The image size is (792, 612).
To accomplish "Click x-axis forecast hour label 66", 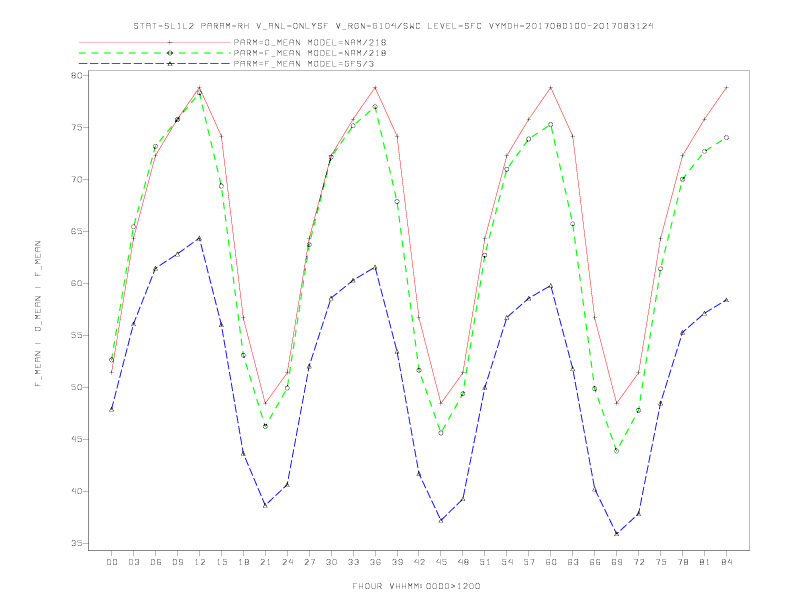I will point(595,562).
